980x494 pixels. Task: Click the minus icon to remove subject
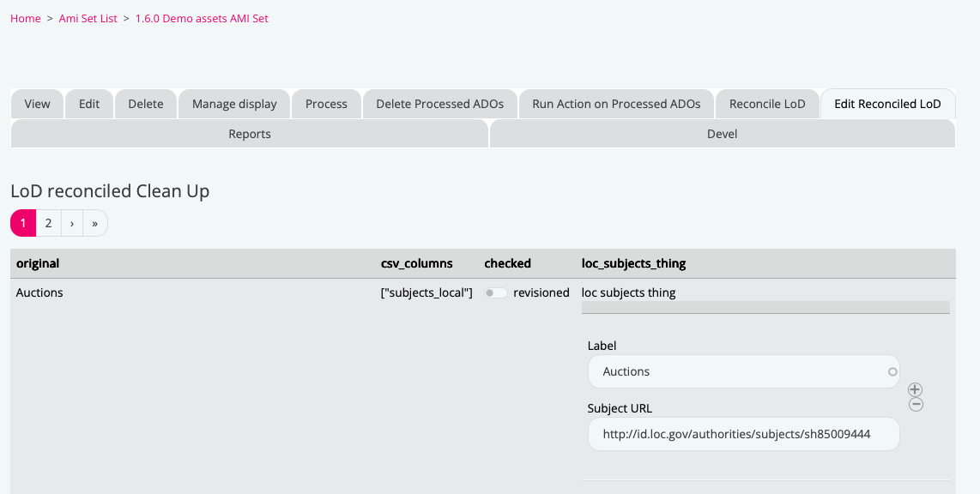tap(916, 405)
